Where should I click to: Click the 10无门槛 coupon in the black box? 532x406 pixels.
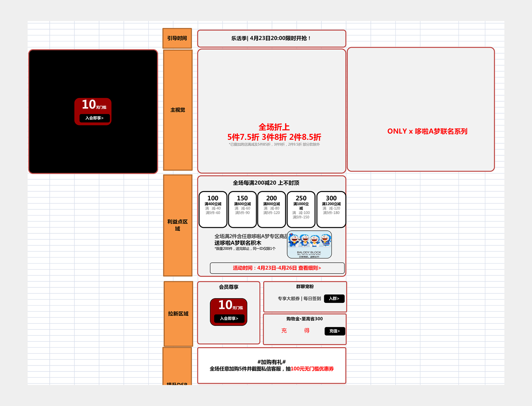point(93,111)
